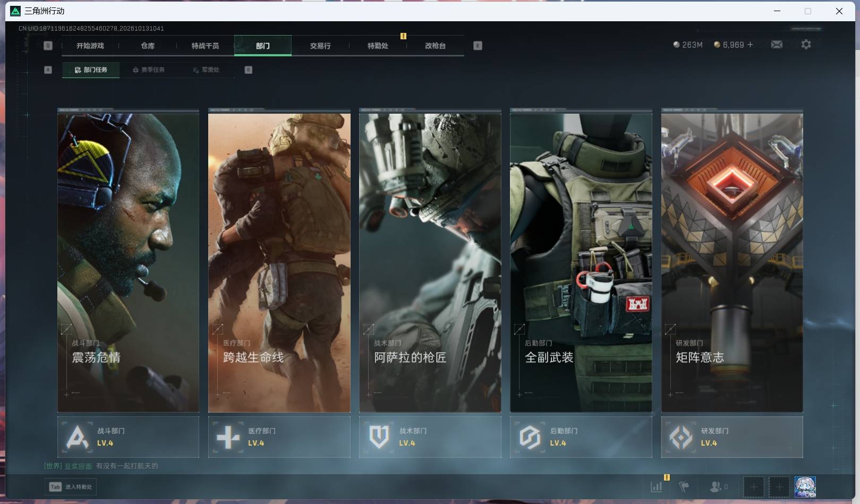
Task: Click the 263M currency balance
Action: (688, 45)
